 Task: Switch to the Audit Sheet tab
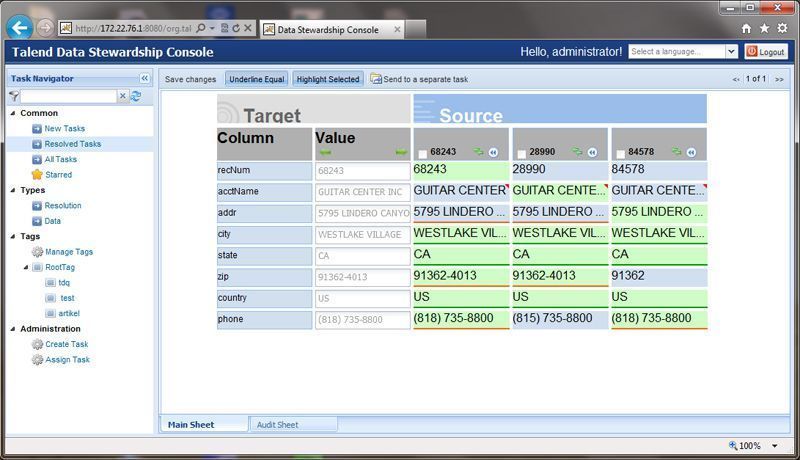click(293, 424)
